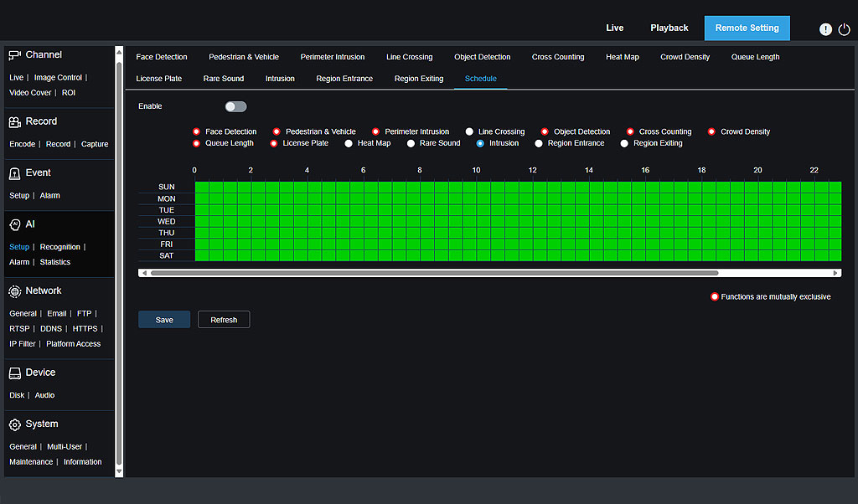858x504 pixels.
Task: Select the Line Crossing radio button
Action: pos(470,131)
